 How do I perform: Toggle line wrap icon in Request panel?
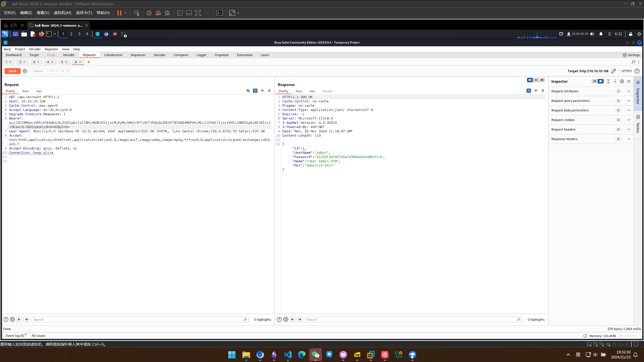tap(255, 91)
